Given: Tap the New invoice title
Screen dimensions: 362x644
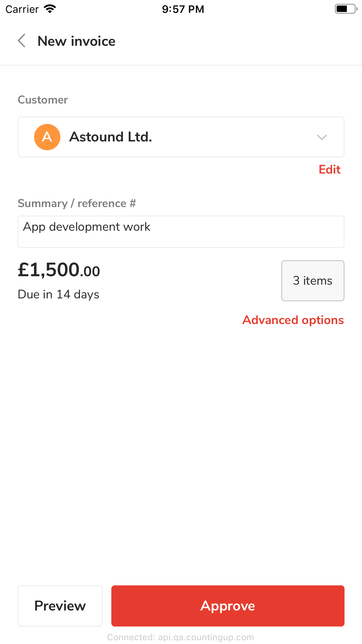Looking at the screenshot, I should coord(76,41).
